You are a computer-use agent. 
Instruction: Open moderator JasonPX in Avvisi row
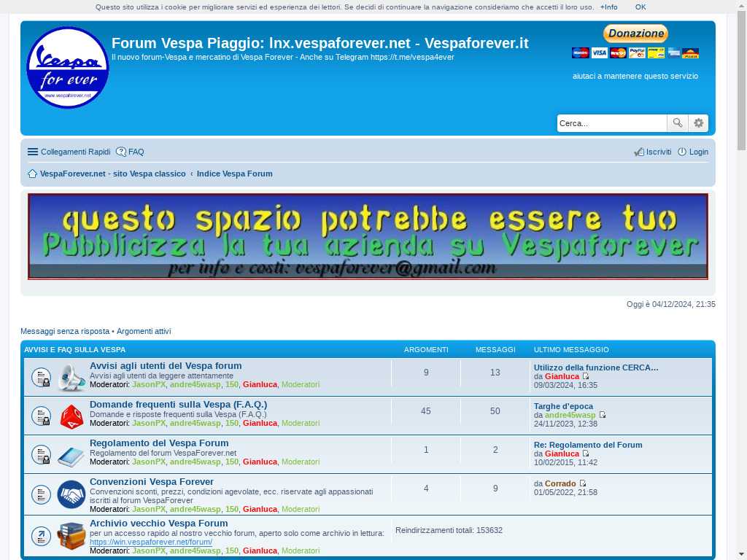click(x=149, y=384)
